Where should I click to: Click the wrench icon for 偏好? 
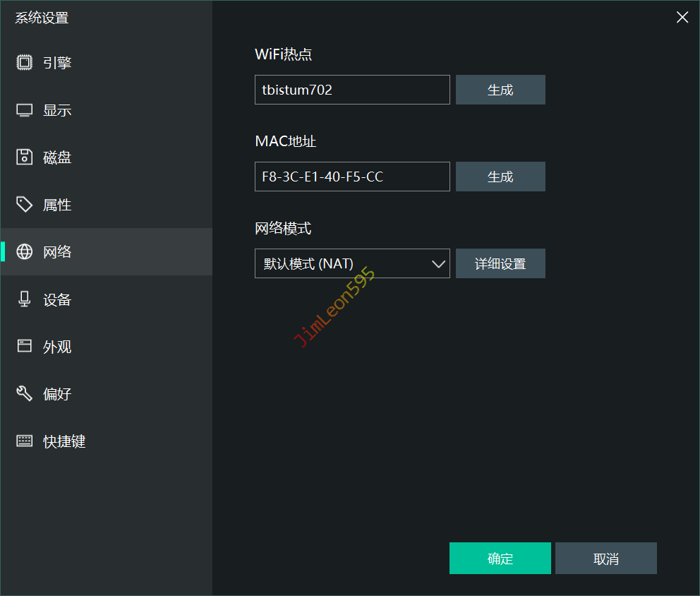click(x=25, y=394)
